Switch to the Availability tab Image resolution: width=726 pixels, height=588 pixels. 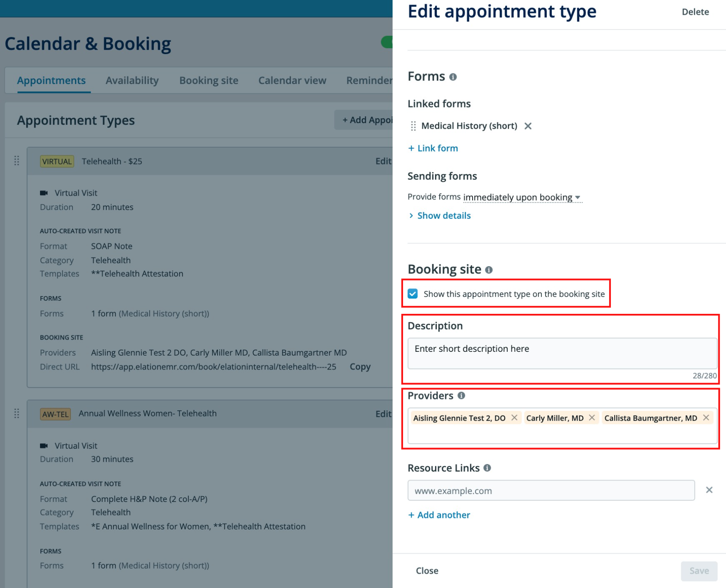click(x=132, y=80)
